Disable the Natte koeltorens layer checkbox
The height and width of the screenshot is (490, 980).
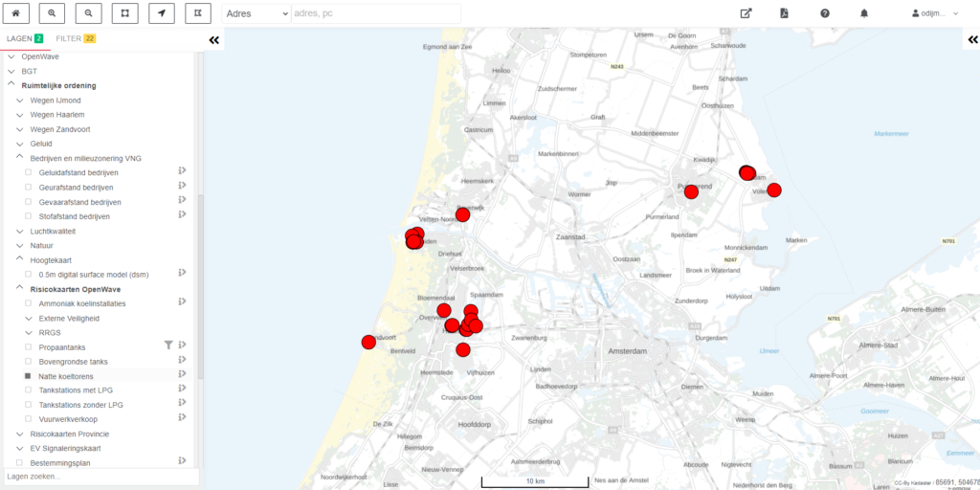point(28,376)
